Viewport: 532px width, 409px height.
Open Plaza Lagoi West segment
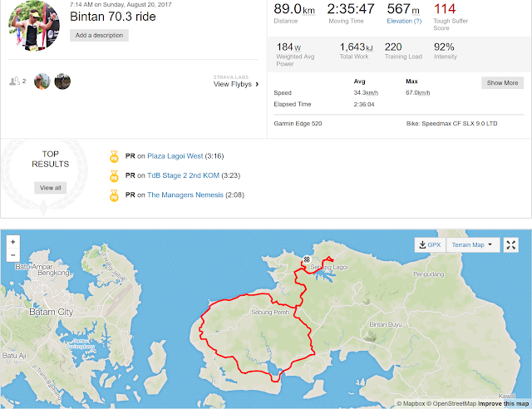(175, 156)
